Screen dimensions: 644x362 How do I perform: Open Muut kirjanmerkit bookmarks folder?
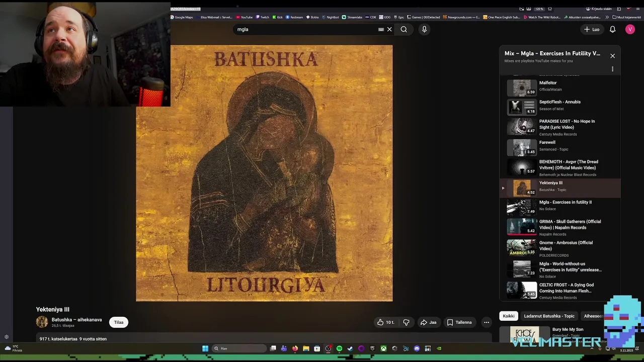[626, 17]
